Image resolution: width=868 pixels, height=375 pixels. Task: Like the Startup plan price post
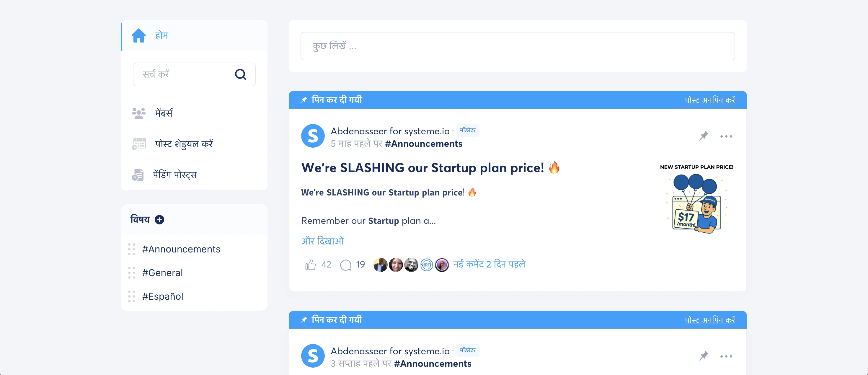click(x=310, y=265)
